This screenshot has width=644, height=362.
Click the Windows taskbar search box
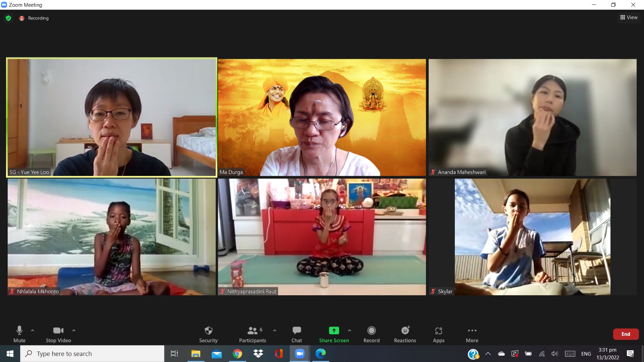pos(93,354)
